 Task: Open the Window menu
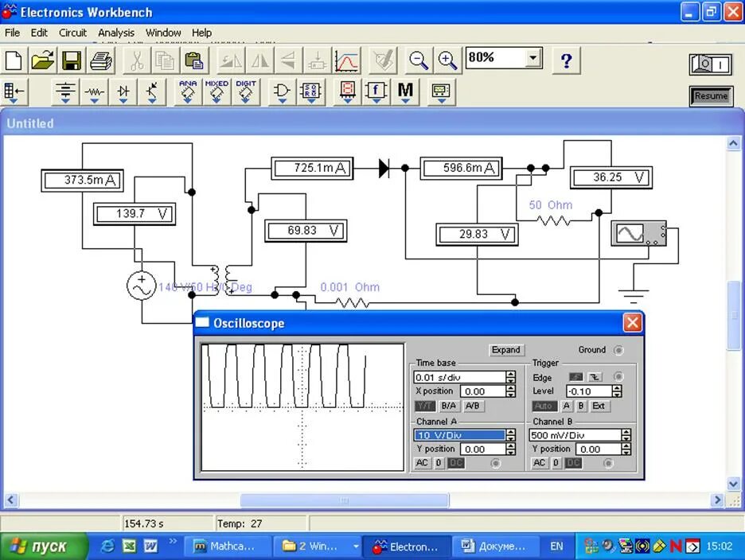pos(163,33)
